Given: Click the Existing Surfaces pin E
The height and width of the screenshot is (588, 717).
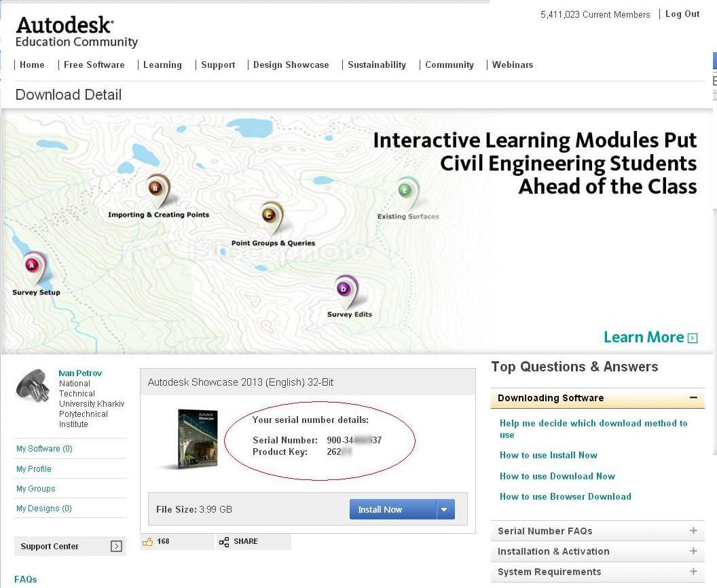Looking at the screenshot, I should pyautogui.click(x=407, y=193).
